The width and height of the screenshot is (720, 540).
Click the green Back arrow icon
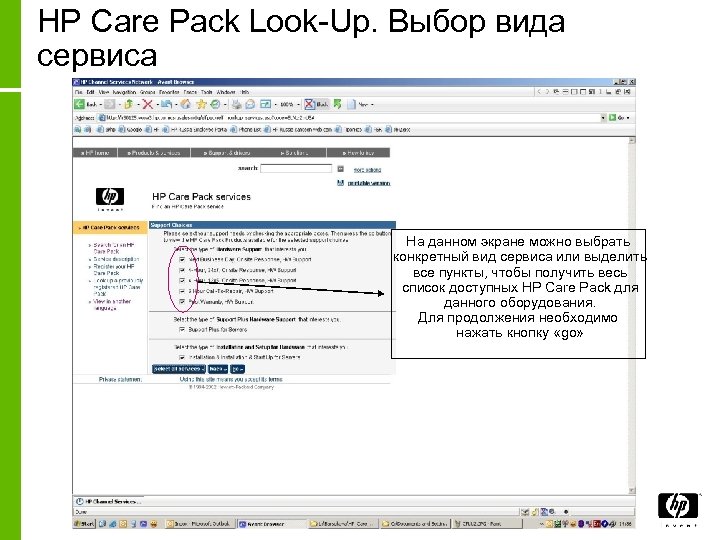pyautogui.click(x=79, y=105)
